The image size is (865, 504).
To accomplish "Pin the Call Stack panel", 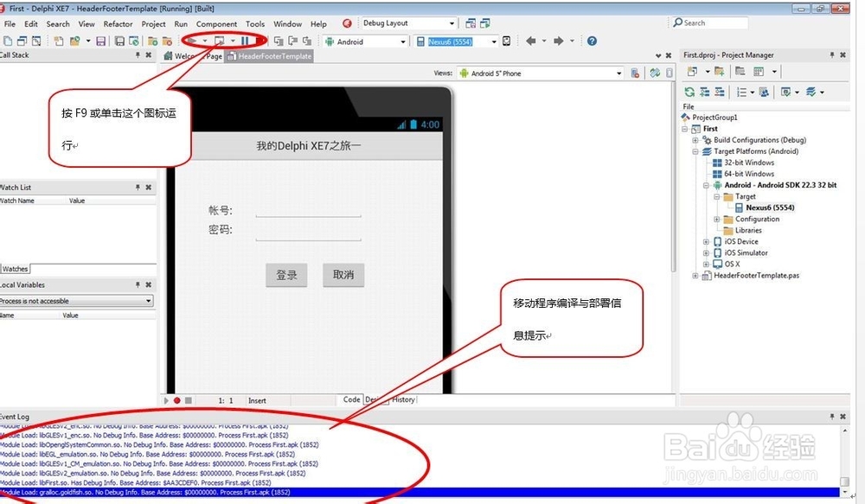I will 138,55.
